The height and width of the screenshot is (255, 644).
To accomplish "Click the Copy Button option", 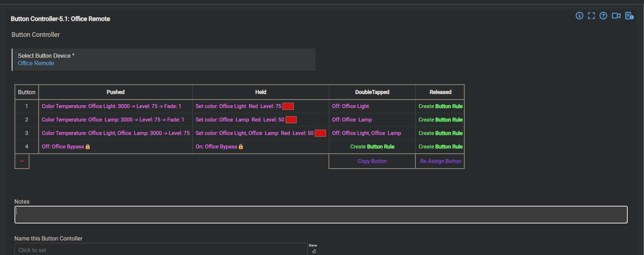I will pos(372,161).
